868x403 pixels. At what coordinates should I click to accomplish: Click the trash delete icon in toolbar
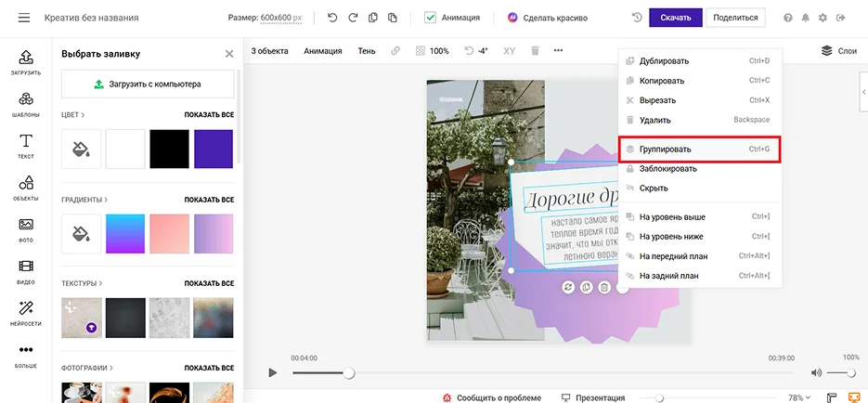pyautogui.click(x=534, y=51)
